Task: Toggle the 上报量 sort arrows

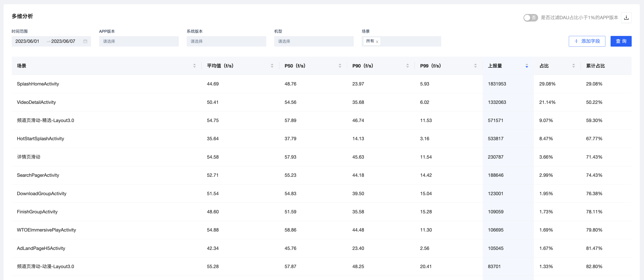Action: click(527, 66)
